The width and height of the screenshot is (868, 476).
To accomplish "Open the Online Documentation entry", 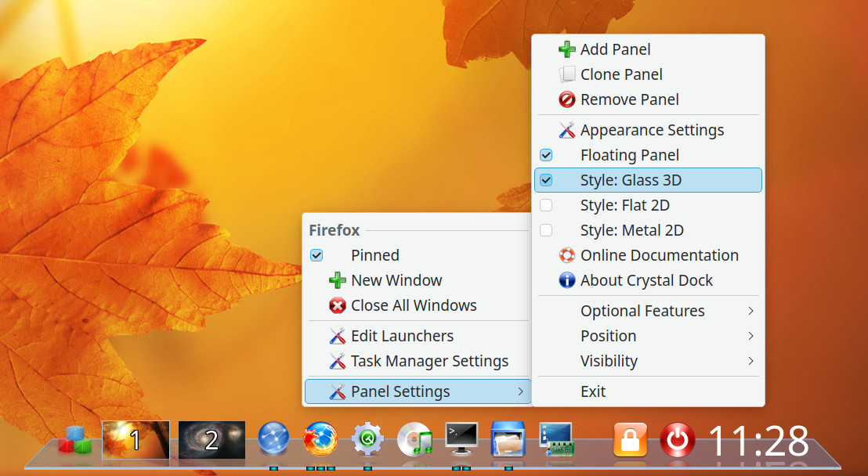I will (x=658, y=254).
